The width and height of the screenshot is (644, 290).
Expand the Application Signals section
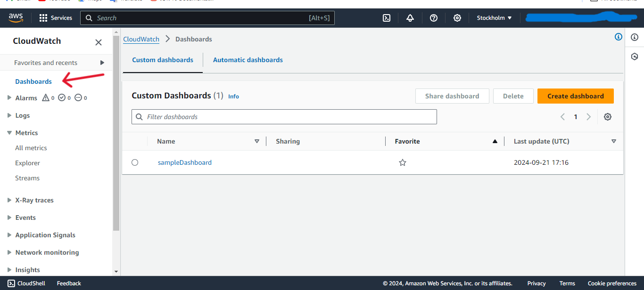[x=9, y=235]
